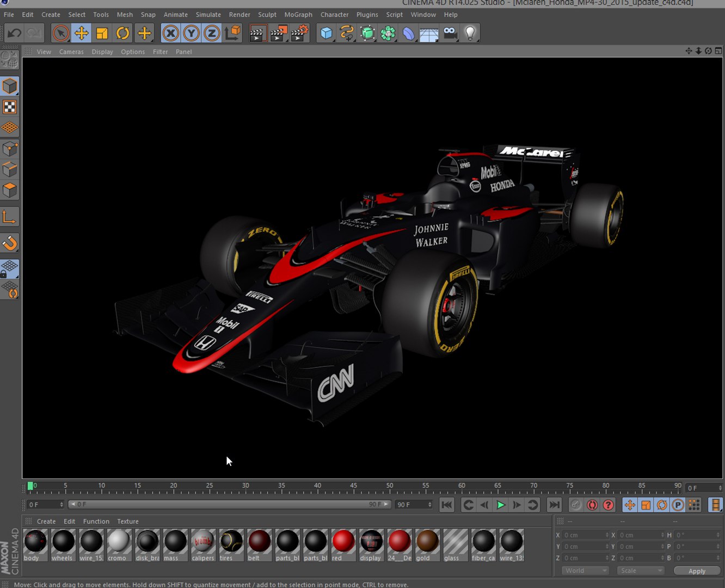Viewport: 725px width, 588px height.
Task: Open the Sculpt menu
Action: click(267, 15)
